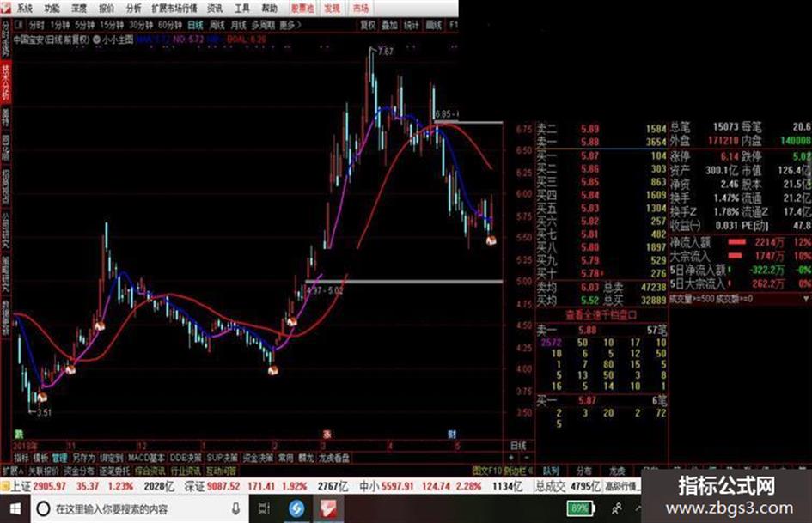Expand the 更多 periods list
Viewport: 812px width, 523px height.
coord(290,25)
